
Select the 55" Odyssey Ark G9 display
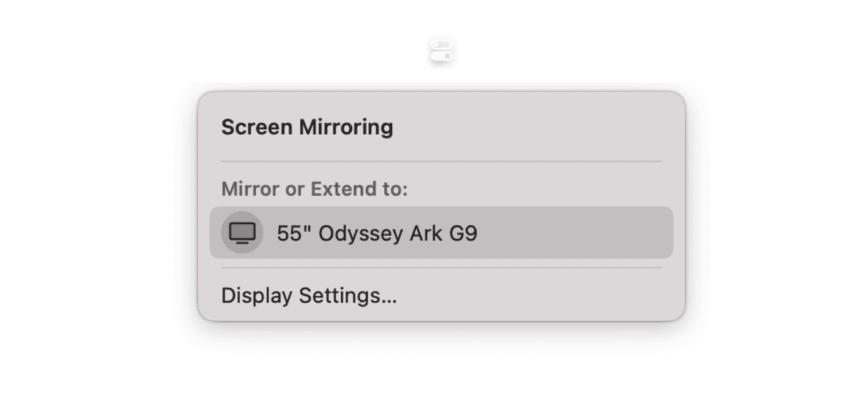pyautogui.click(x=441, y=233)
